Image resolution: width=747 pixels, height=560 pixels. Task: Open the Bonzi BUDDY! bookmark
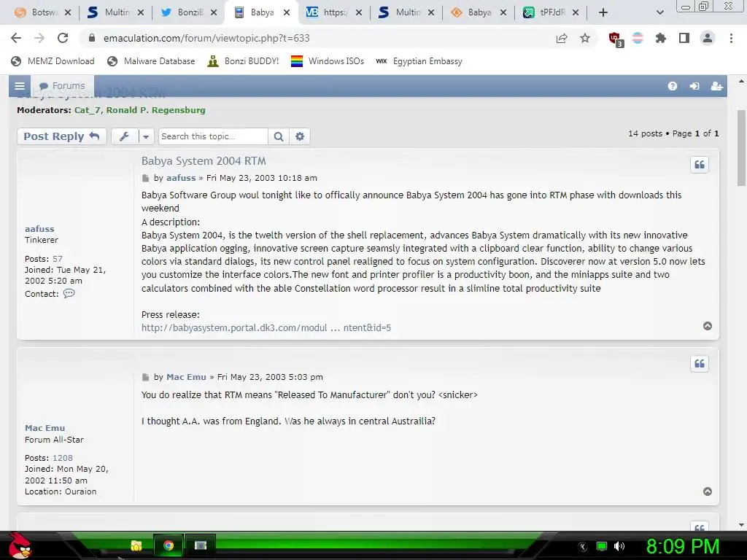[x=243, y=61]
